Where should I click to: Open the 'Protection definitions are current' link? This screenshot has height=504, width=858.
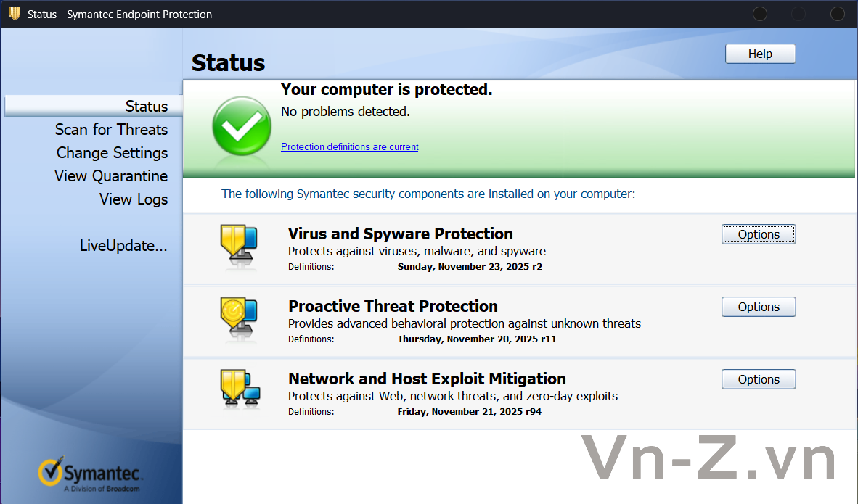[x=349, y=147]
